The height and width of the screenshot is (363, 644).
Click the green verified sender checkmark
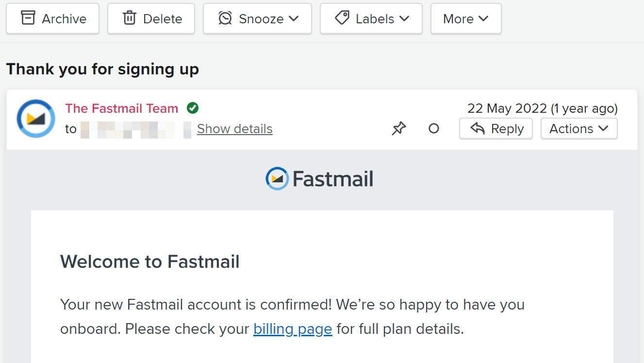pyautogui.click(x=193, y=108)
